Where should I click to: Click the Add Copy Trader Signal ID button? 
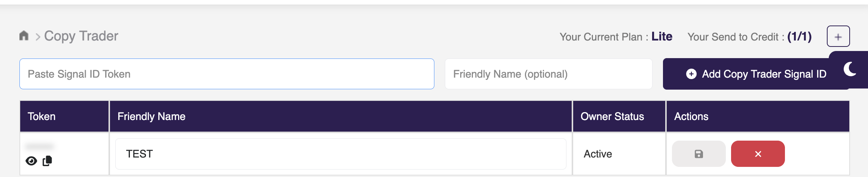pos(756,74)
